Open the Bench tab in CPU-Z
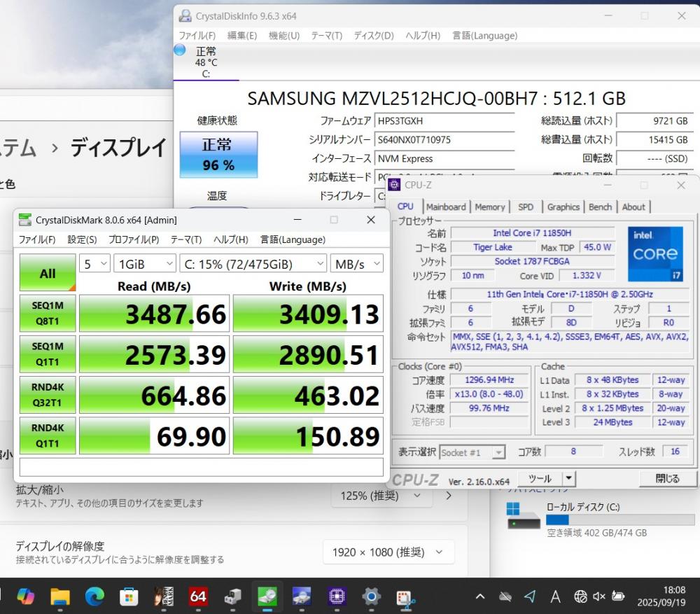The height and width of the screenshot is (614, 700). pyautogui.click(x=600, y=207)
